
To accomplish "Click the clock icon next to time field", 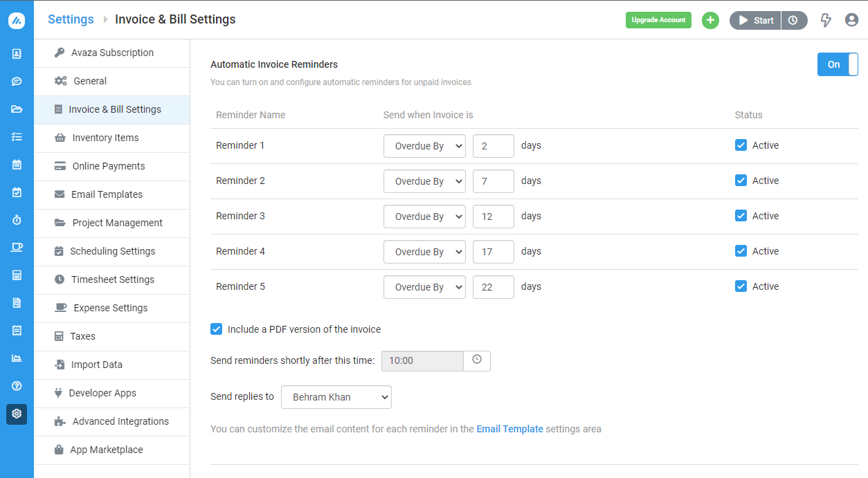I will [477, 360].
